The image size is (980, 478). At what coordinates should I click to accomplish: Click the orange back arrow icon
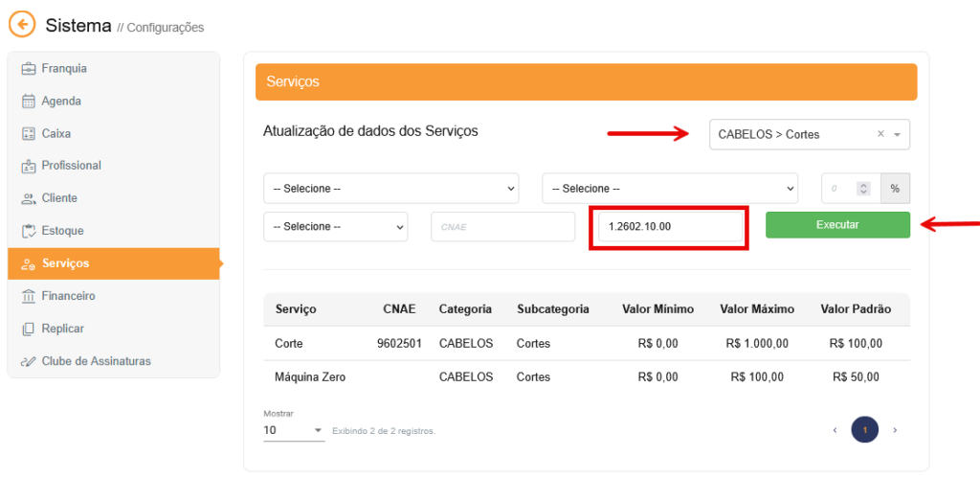click(23, 24)
